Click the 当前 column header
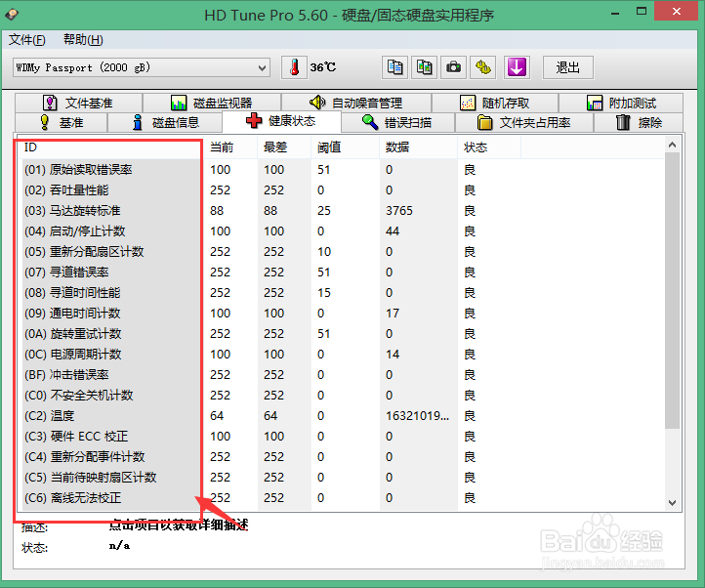 click(230, 147)
